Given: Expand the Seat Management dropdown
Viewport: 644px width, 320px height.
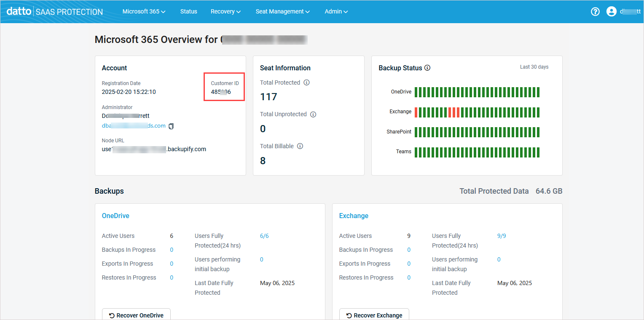Looking at the screenshot, I should 282,11.
